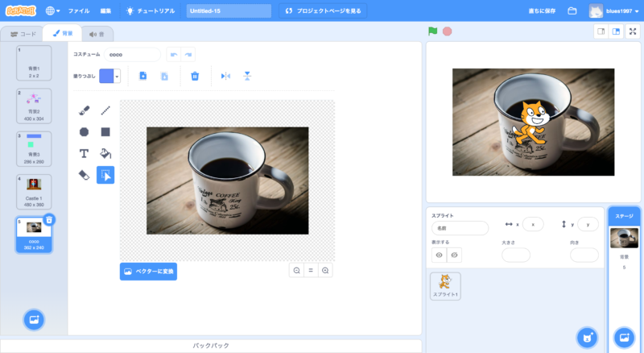This screenshot has width=644, height=353.
Task: Select the Circle tool
Action: (84, 131)
